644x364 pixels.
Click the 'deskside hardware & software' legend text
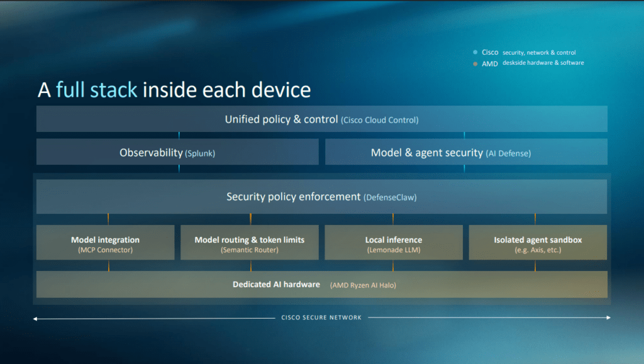[543, 63]
